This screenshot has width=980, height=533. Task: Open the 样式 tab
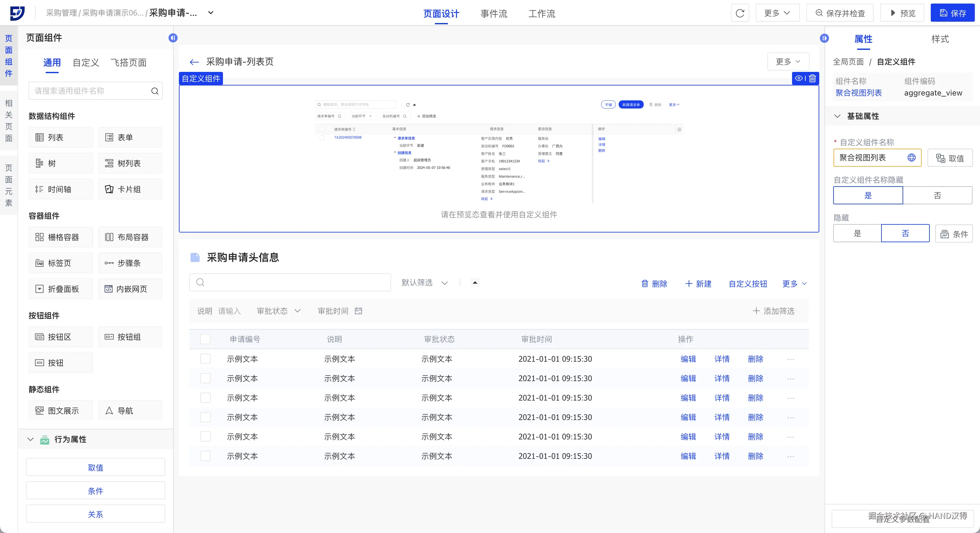tap(940, 39)
